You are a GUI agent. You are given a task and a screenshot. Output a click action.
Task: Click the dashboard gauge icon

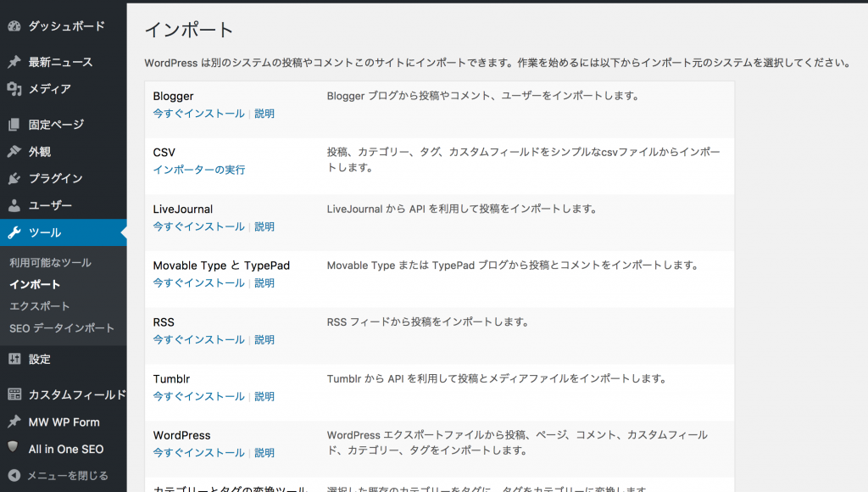tap(14, 26)
